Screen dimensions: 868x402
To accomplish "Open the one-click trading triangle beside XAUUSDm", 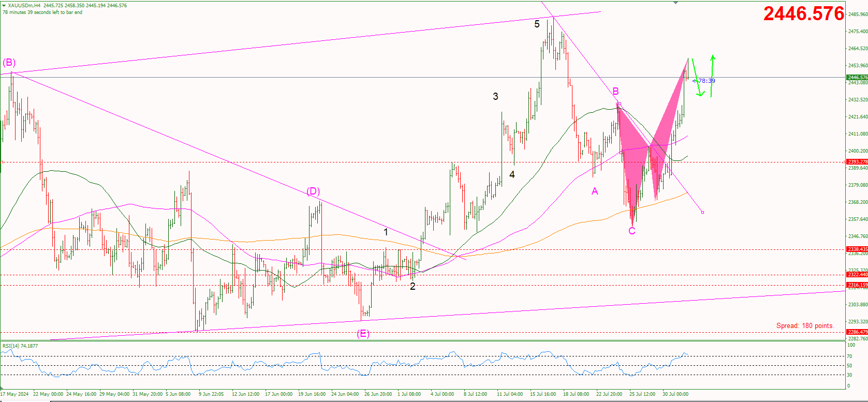I will click(x=4, y=6).
